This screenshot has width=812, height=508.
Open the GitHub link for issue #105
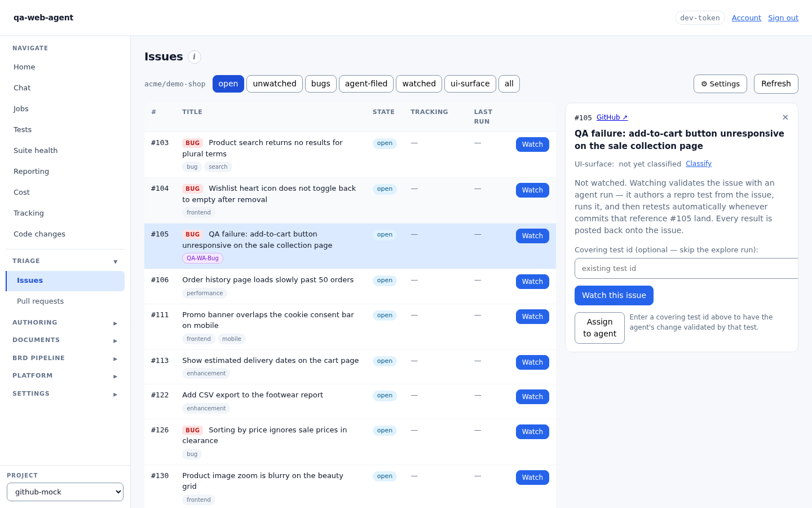(x=612, y=117)
